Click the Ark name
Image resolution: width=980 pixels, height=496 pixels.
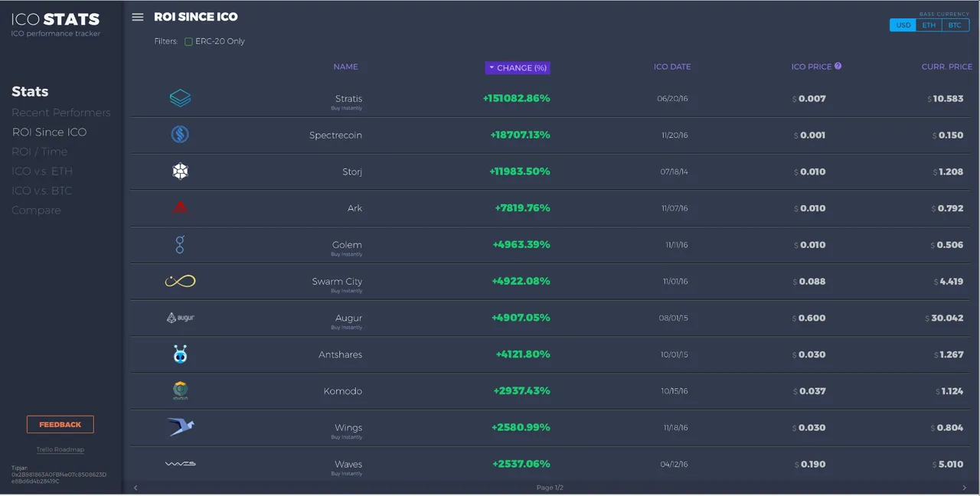(x=355, y=208)
